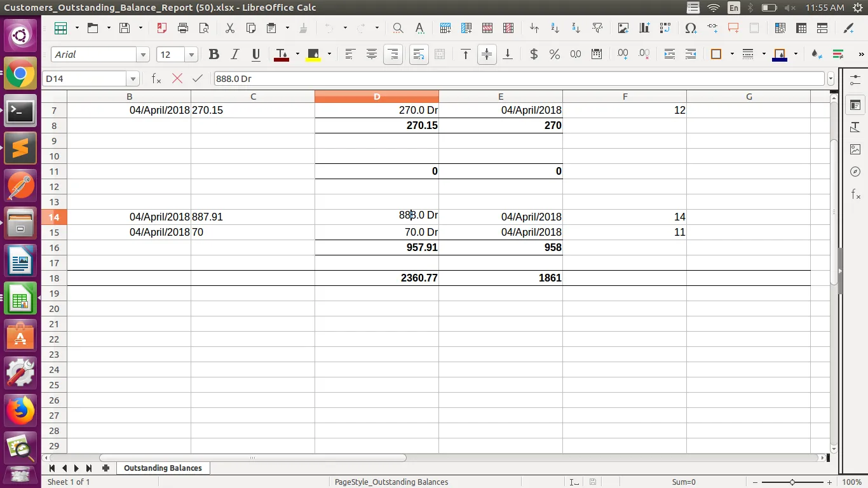Sort ascending A to Z
868x488 pixels.
555,28
